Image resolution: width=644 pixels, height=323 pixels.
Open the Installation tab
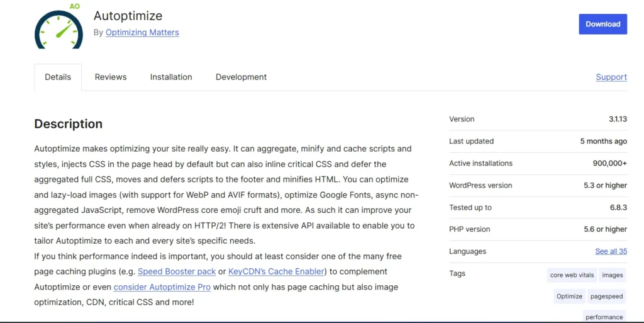[x=171, y=77]
